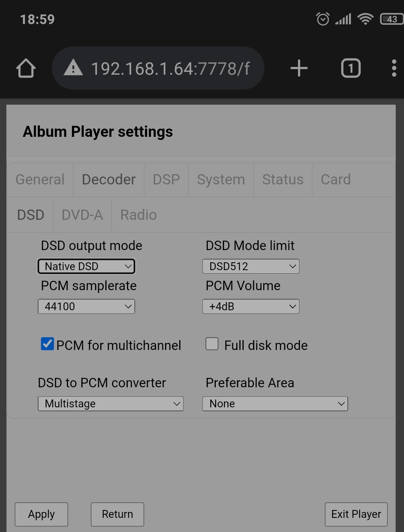Open the PCM Volume dropdown
Image resolution: width=404 pixels, height=532 pixels.
pos(251,306)
